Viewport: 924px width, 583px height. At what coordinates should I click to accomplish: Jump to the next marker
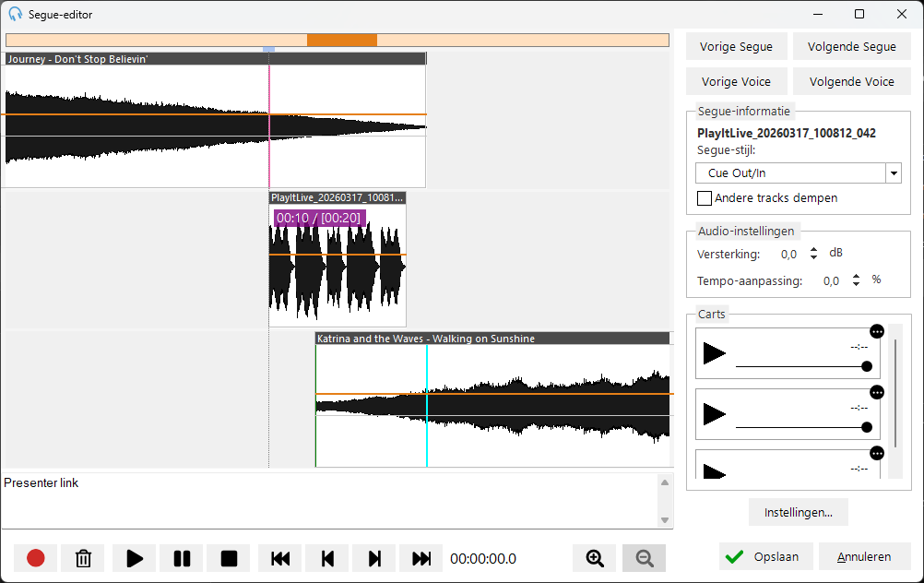tap(374, 558)
